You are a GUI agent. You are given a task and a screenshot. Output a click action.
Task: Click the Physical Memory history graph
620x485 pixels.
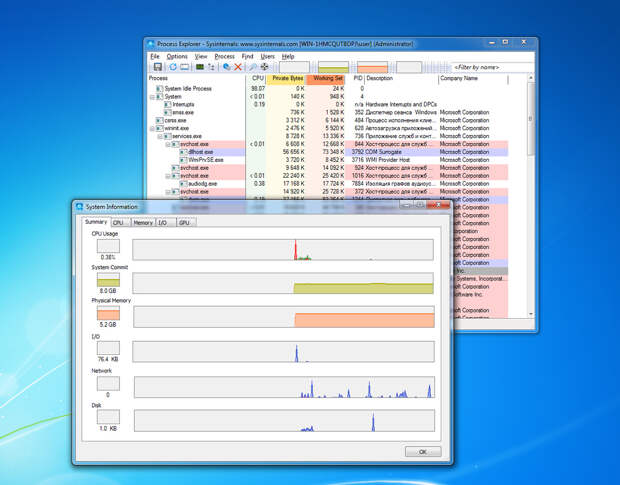[x=284, y=317]
